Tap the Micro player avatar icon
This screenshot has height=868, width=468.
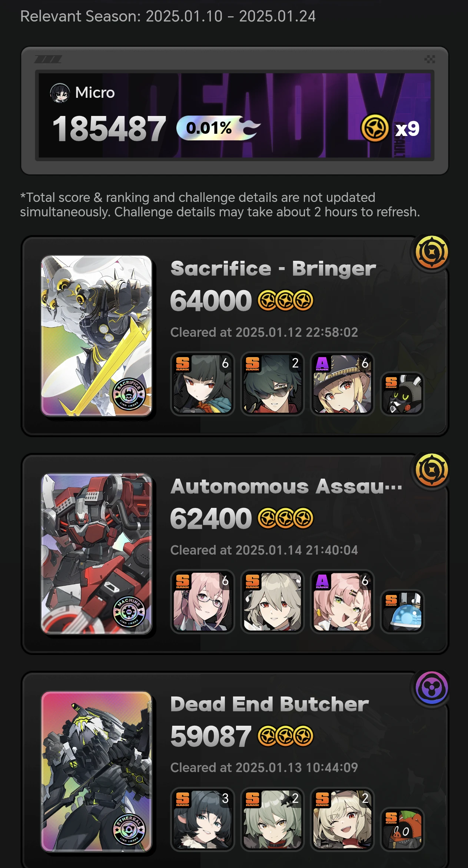(x=60, y=93)
